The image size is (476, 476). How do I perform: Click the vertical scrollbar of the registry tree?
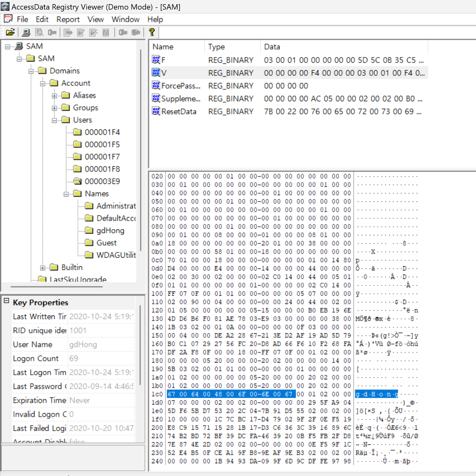(141, 150)
